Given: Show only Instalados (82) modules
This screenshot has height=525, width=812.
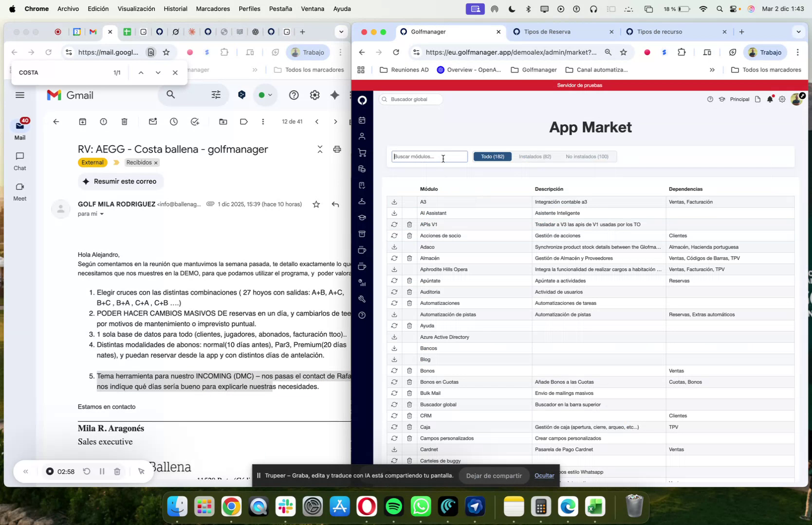Looking at the screenshot, I should click(x=534, y=156).
